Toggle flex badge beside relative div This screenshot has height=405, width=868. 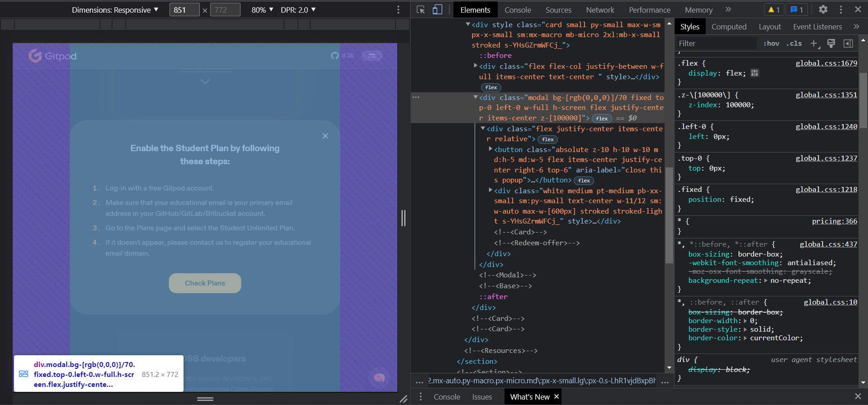point(547,139)
